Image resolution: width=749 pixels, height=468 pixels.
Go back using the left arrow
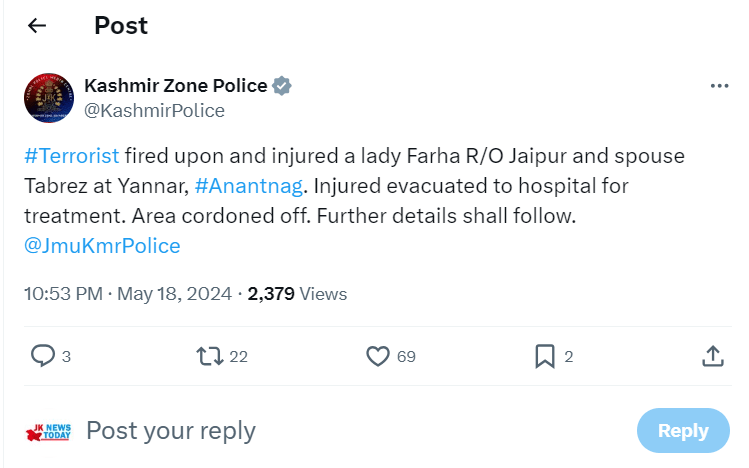(x=37, y=25)
